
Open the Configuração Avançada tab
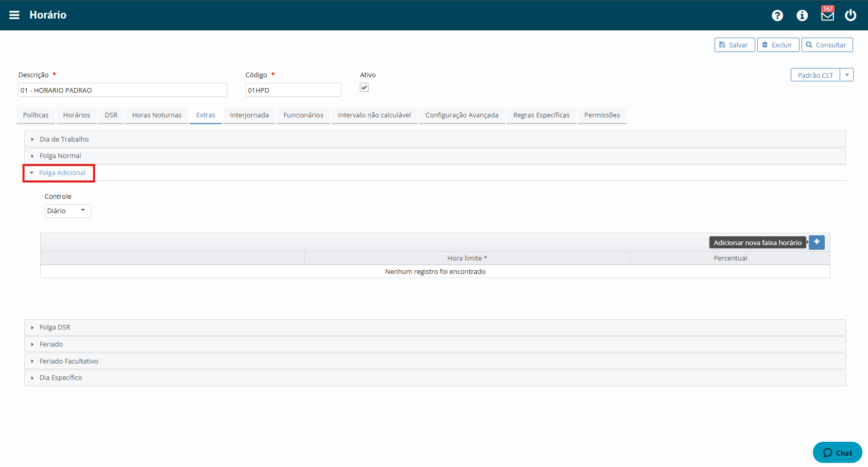[x=462, y=115]
